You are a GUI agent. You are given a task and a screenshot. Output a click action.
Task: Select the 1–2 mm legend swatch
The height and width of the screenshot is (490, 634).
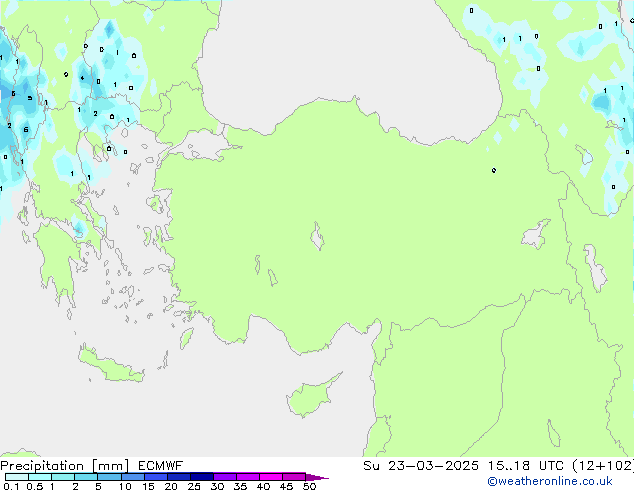[63, 477]
